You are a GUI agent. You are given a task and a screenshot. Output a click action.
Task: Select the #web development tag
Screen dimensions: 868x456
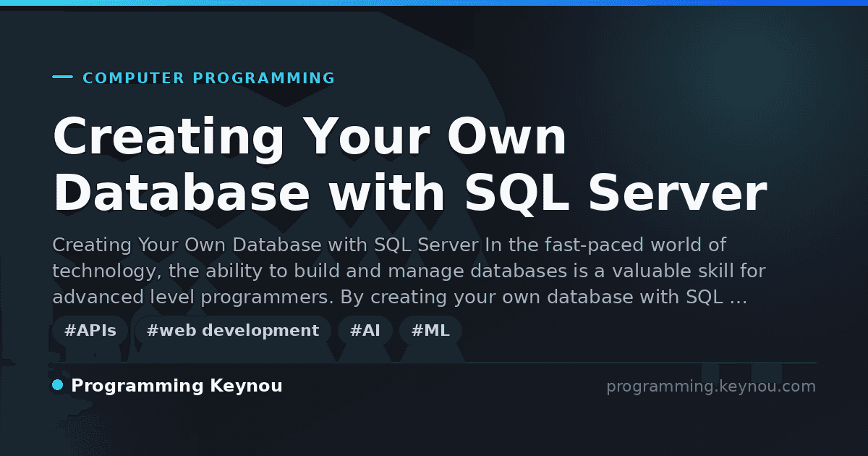pos(233,331)
